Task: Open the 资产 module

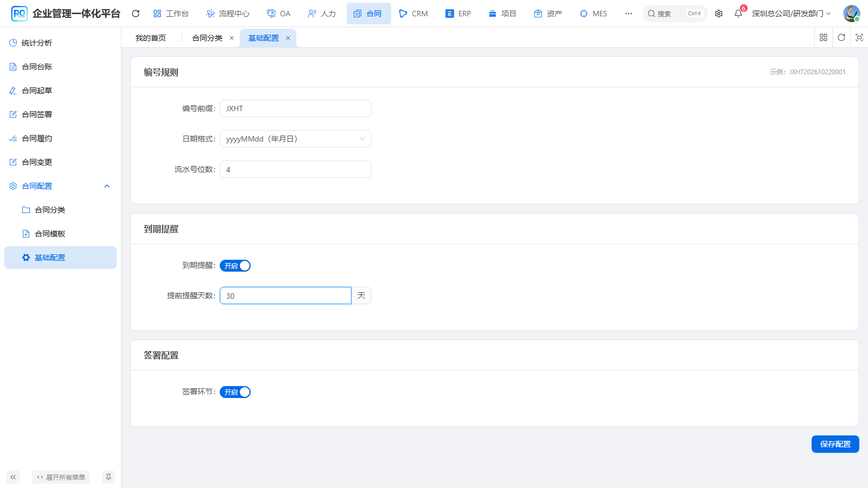Action: 548,14
